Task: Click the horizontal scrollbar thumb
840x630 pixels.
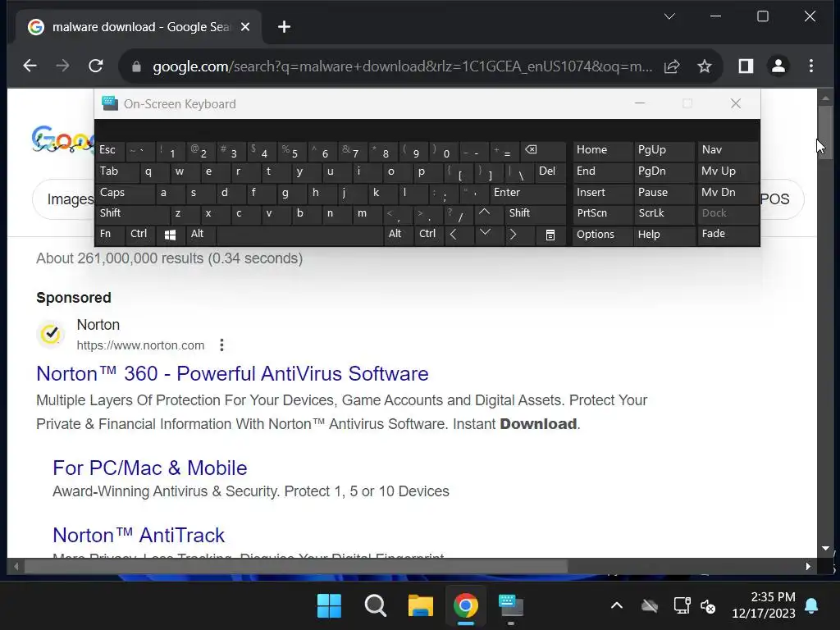Action: coord(295,566)
